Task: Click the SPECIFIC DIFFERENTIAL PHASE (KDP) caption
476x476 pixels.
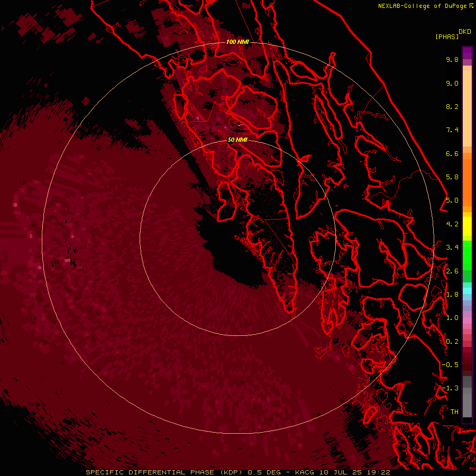Action: pos(164,472)
